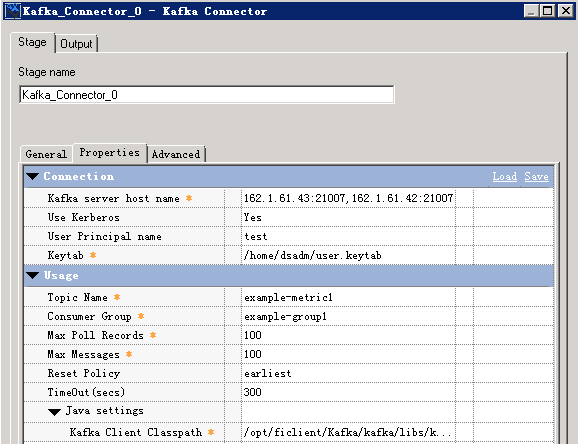
Task: Edit TimeOut (secs) value 300
Action: pos(348,392)
